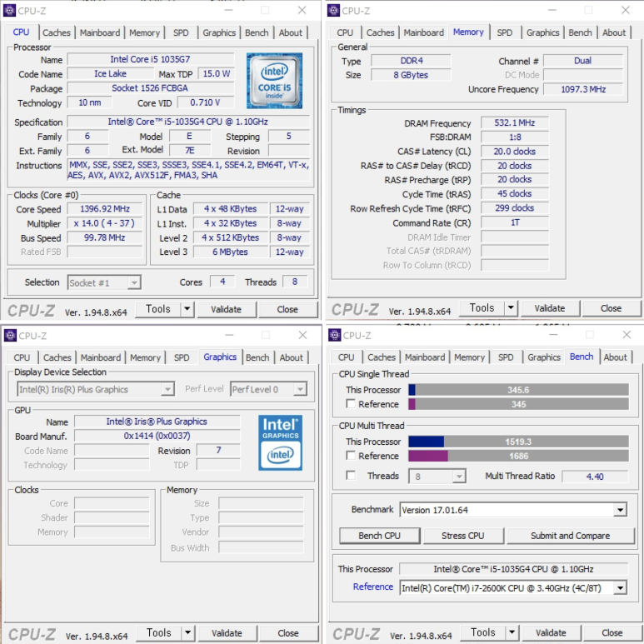Click the Uncore Frequency value 1097.3 MHz

tap(583, 89)
